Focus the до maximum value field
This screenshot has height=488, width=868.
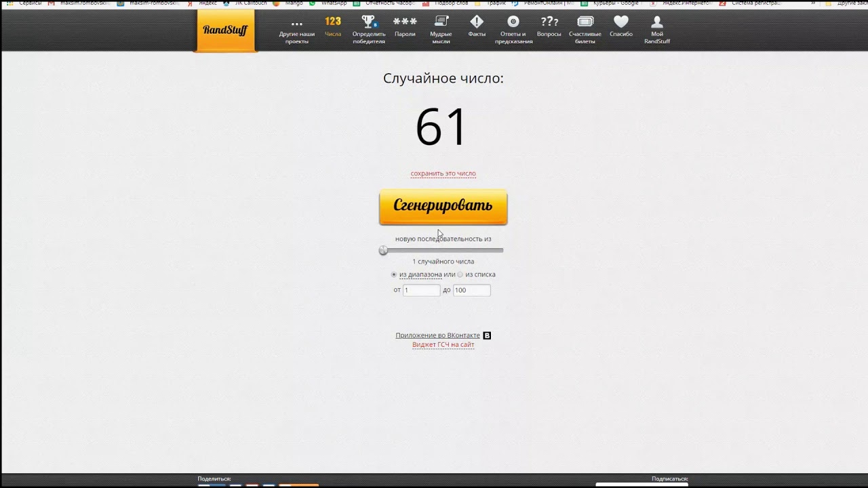click(472, 290)
